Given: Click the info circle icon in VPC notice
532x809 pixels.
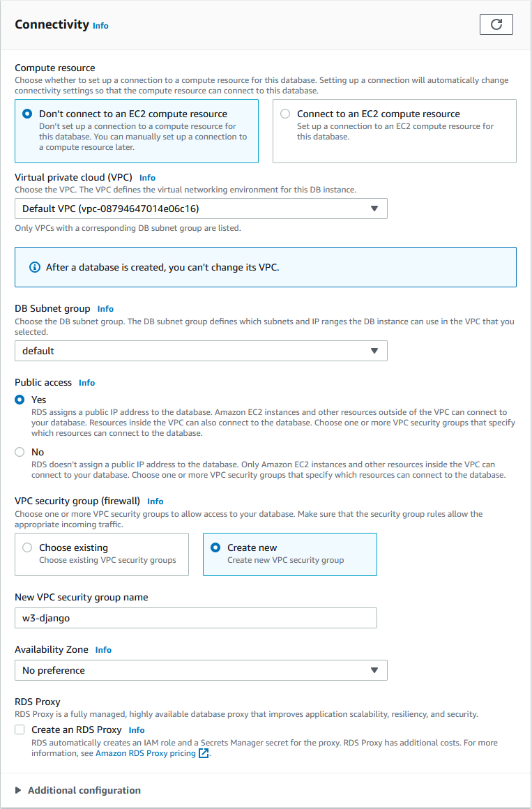Looking at the screenshot, I should pos(35,267).
